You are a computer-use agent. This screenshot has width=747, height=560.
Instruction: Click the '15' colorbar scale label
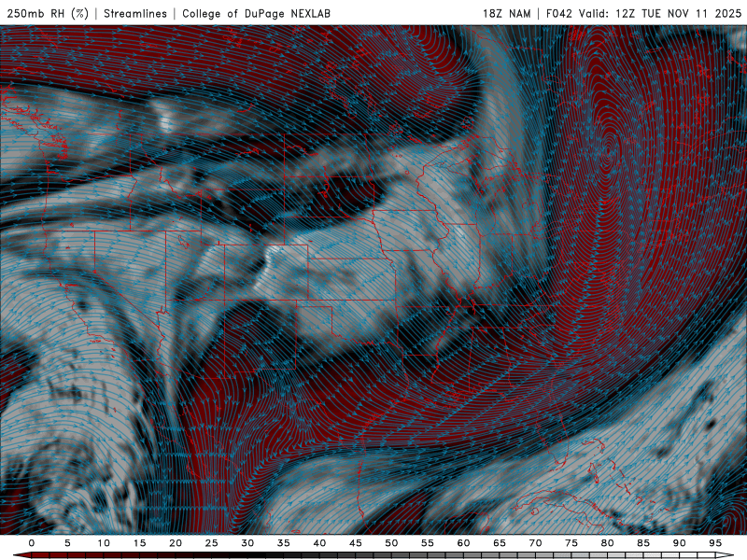point(139,543)
